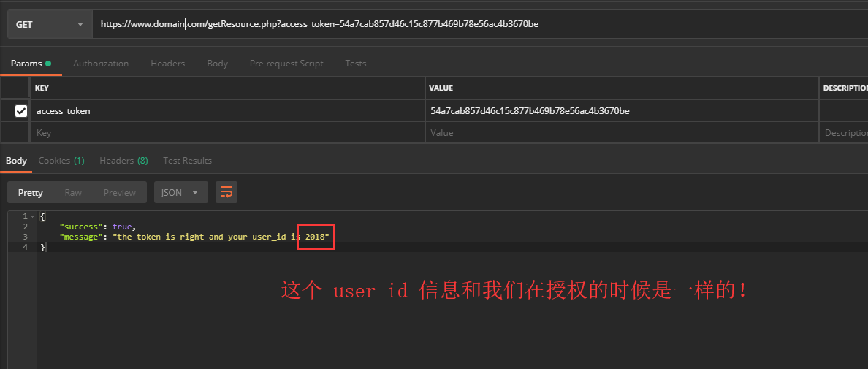Open the Authorization tab

(x=101, y=64)
